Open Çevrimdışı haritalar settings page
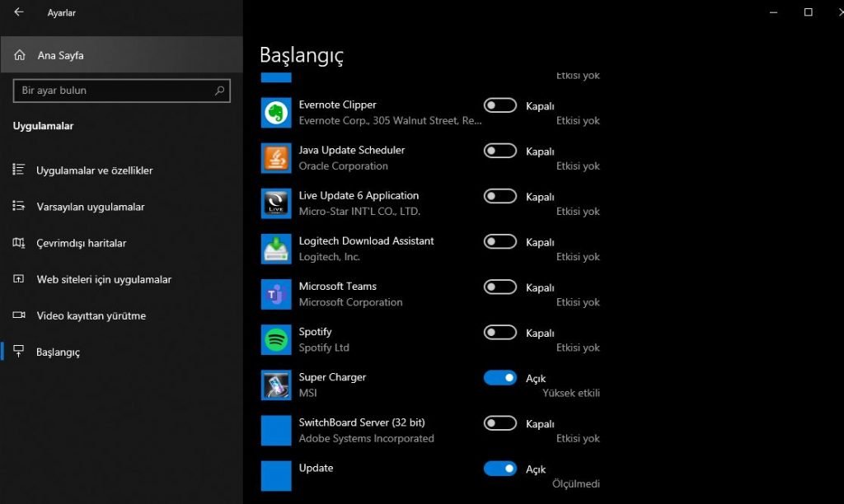The height and width of the screenshot is (504, 844). (81, 243)
